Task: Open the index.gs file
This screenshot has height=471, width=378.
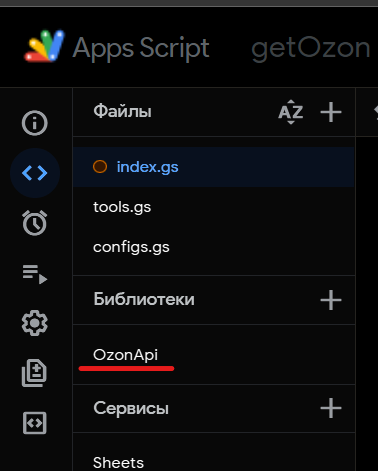Action: click(x=213, y=167)
